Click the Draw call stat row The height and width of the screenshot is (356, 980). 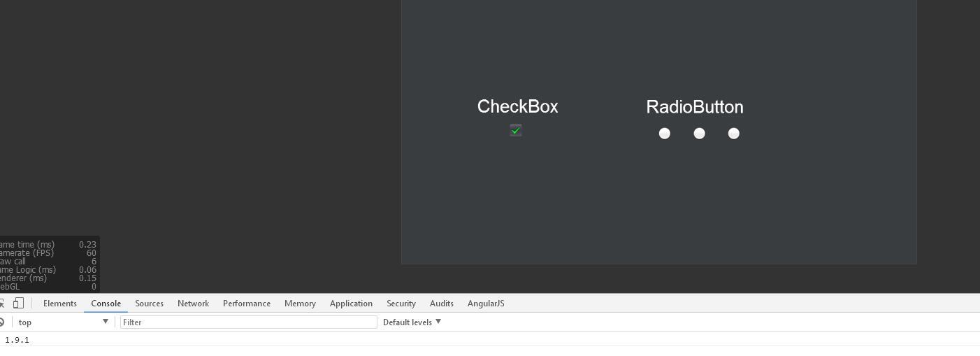[48, 262]
